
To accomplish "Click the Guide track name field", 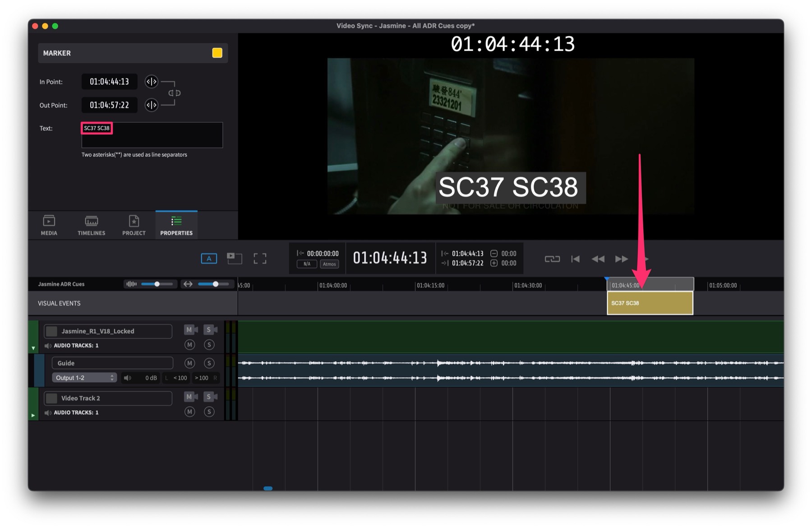I will tap(112, 363).
